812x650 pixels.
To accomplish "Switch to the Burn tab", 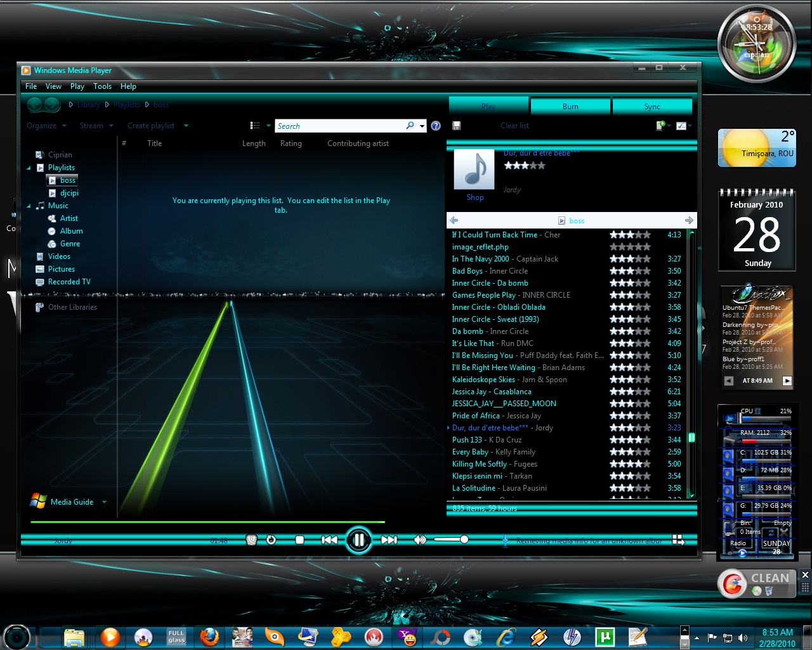I will 570,106.
